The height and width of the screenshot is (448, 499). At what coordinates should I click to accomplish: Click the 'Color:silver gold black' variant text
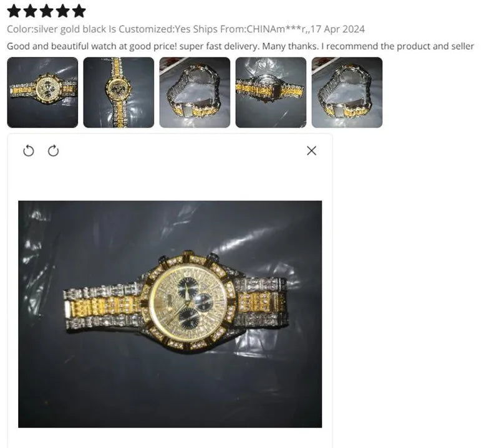tap(56, 29)
